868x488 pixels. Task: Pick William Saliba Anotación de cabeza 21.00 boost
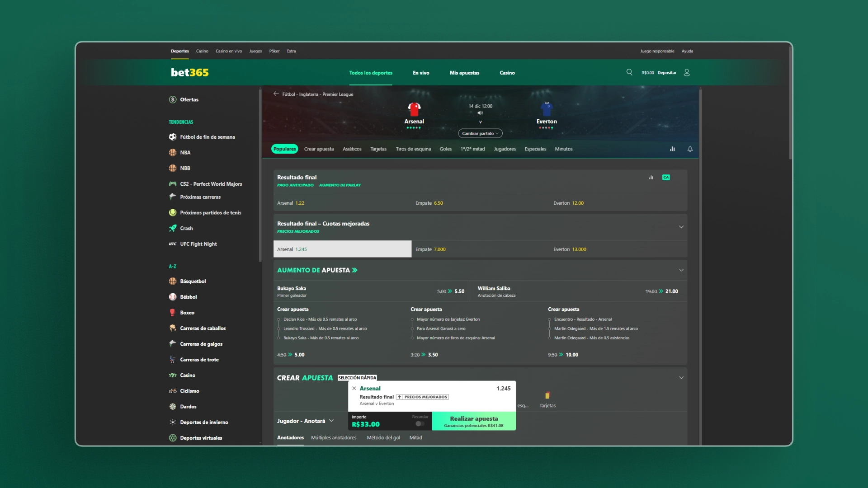[x=578, y=291]
